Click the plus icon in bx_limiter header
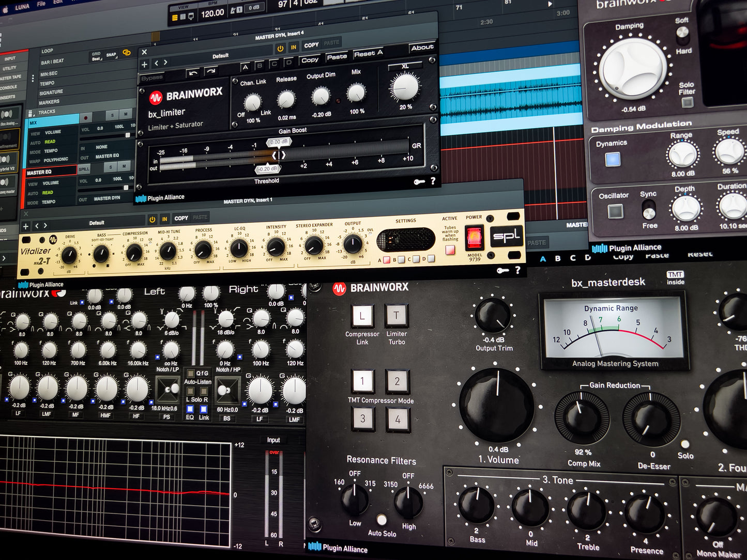Screen dimensions: 747x560 point(145,65)
